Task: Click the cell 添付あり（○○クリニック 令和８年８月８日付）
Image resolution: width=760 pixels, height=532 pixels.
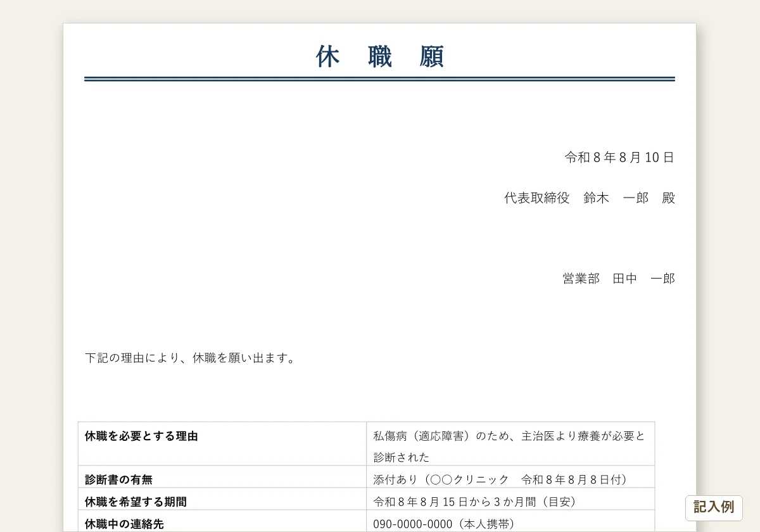Action: (x=510, y=477)
